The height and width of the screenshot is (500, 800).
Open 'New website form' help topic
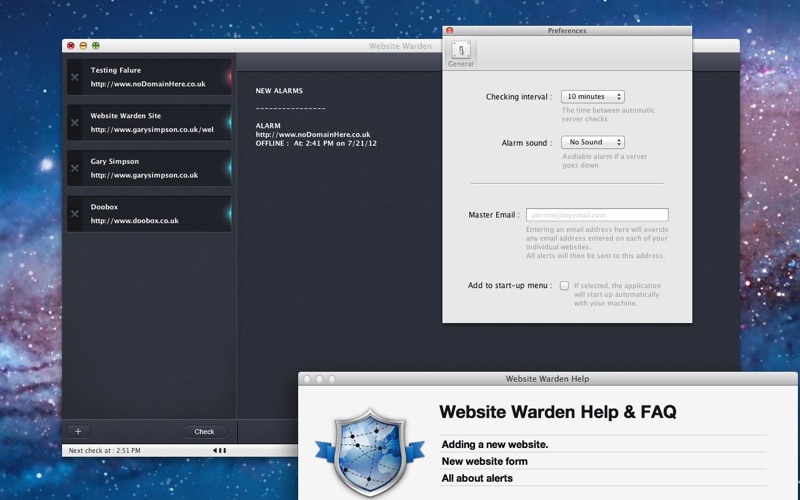click(x=485, y=461)
